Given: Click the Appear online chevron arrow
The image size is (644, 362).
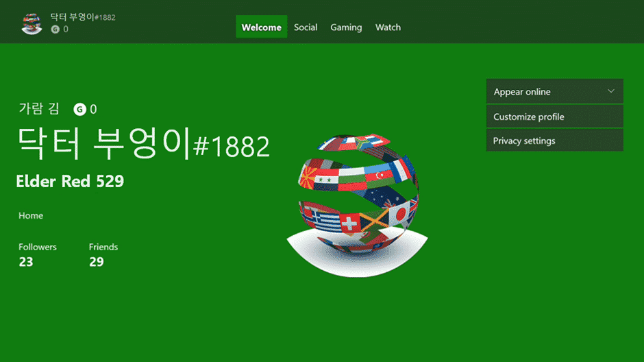Looking at the screenshot, I should click(x=611, y=91).
